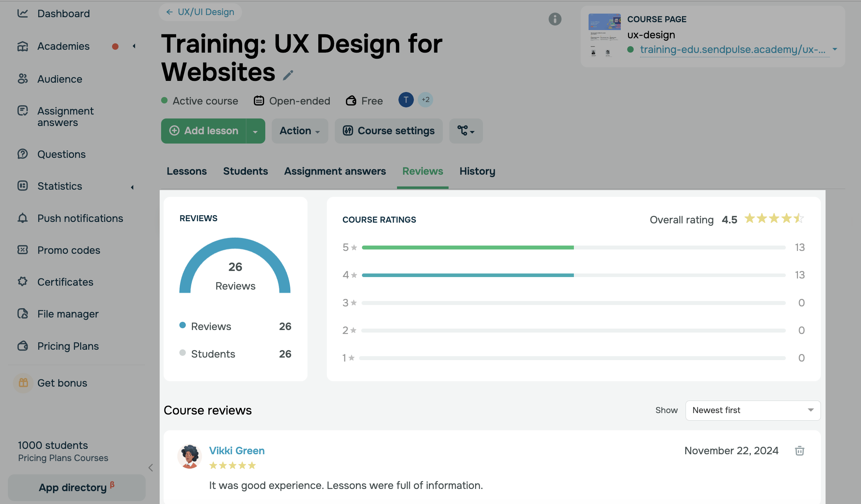Open the Add lesson dropdown arrow
This screenshot has width=861, height=504.
pos(255,131)
